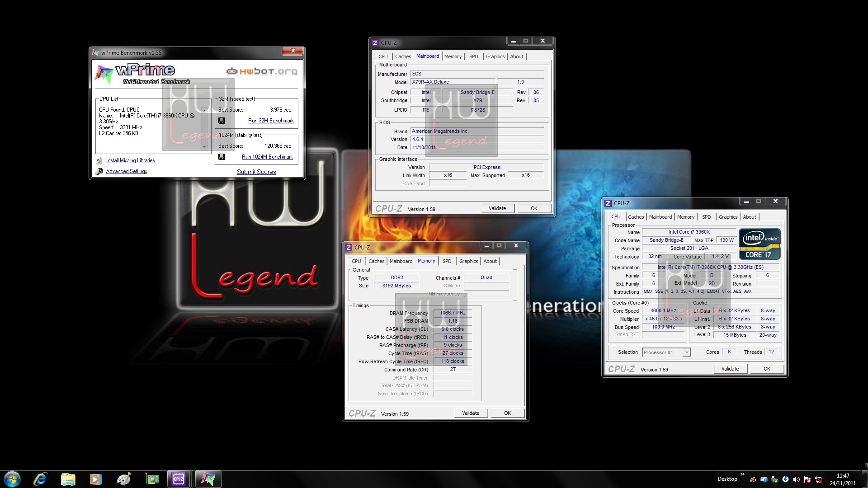Click Run 1024M Benchmark link
Viewport: 868px width, 488px height.
coord(267,157)
